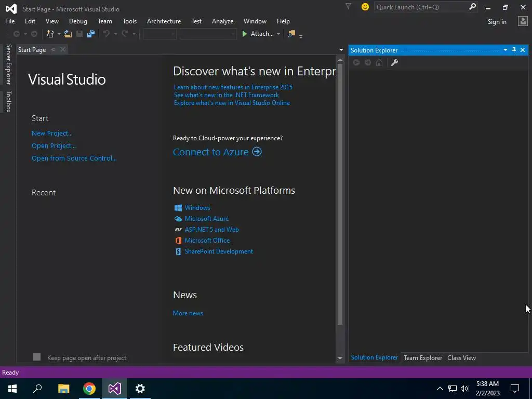
Task: Click the Undo toolbar icon
Action: pyautogui.click(x=107, y=34)
